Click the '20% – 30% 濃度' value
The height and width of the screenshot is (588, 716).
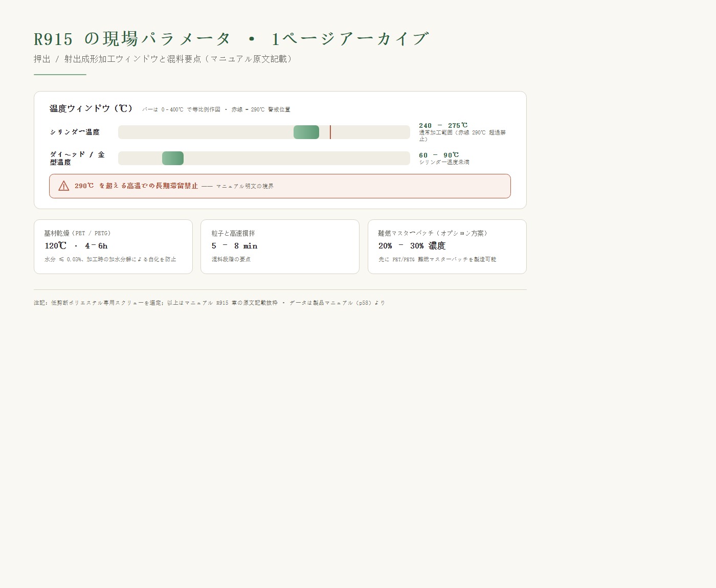[x=412, y=246]
